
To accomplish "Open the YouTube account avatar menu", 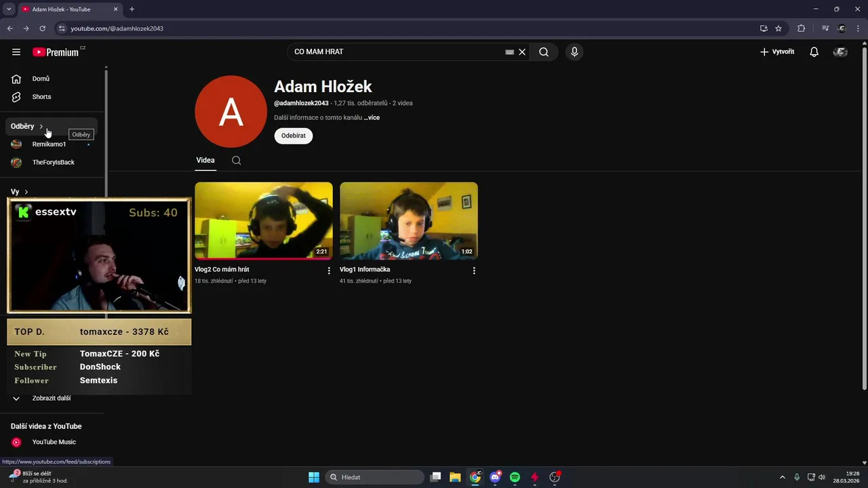I will tap(840, 52).
